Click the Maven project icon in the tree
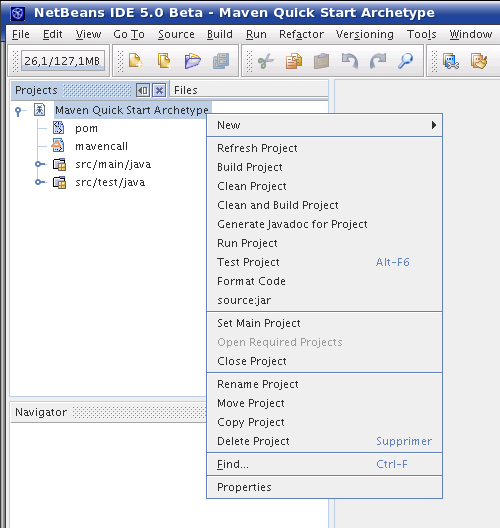 point(39,110)
